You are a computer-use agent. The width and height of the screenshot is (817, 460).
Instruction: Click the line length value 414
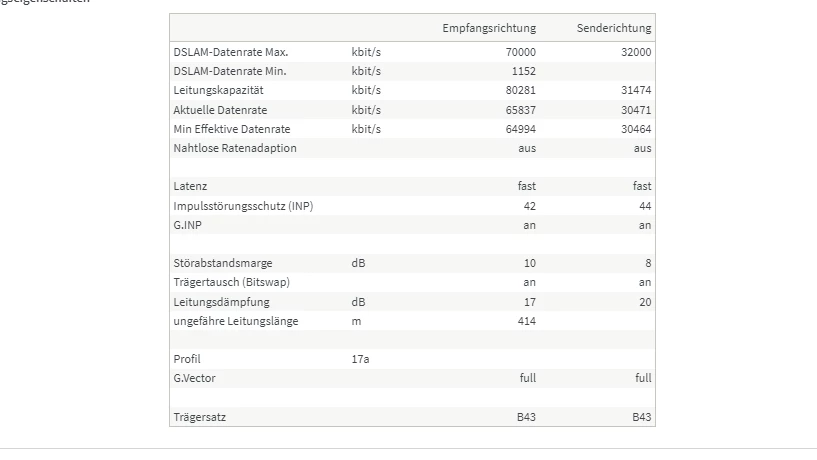click(526, 321)
